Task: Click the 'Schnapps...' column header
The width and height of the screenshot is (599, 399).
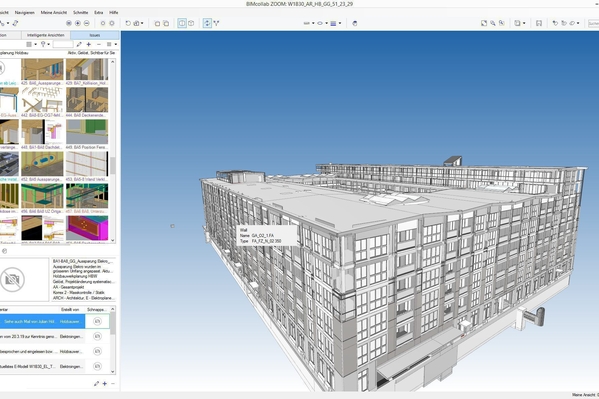Action: [x=96, y=309]
